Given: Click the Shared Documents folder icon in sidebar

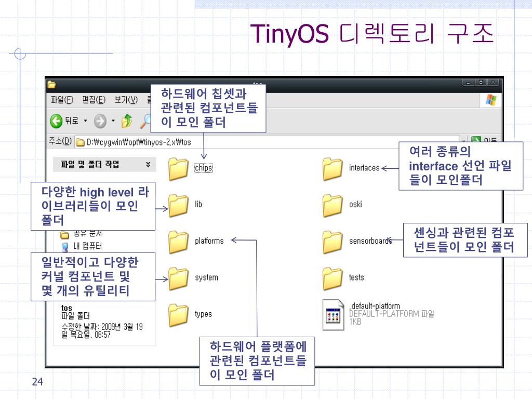Looking at the screenshot, I should (64, 234).
